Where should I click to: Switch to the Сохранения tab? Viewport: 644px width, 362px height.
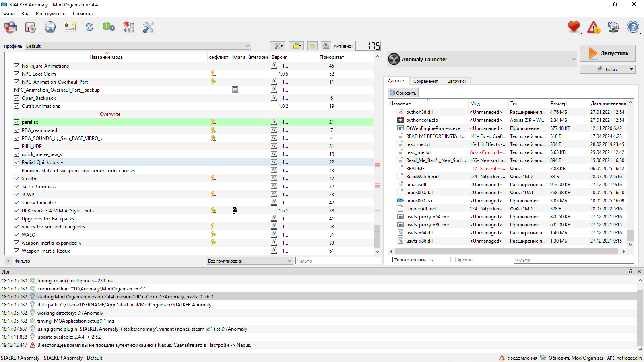[x=425, y=81]
